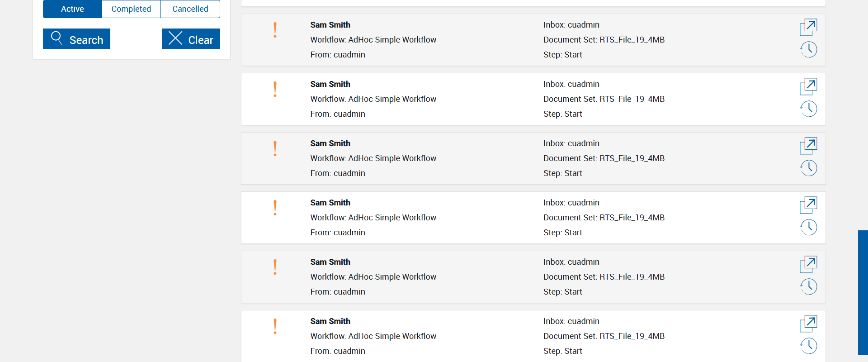868x362 pixels.
Task: Switch to the Cancelled tab
Action: click(x=190, y=9)
